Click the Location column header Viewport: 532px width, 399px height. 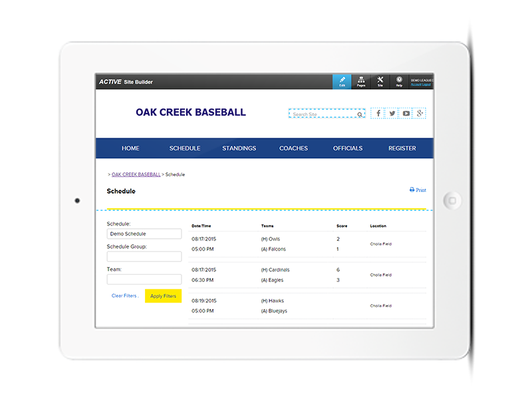tap(378, 226)
